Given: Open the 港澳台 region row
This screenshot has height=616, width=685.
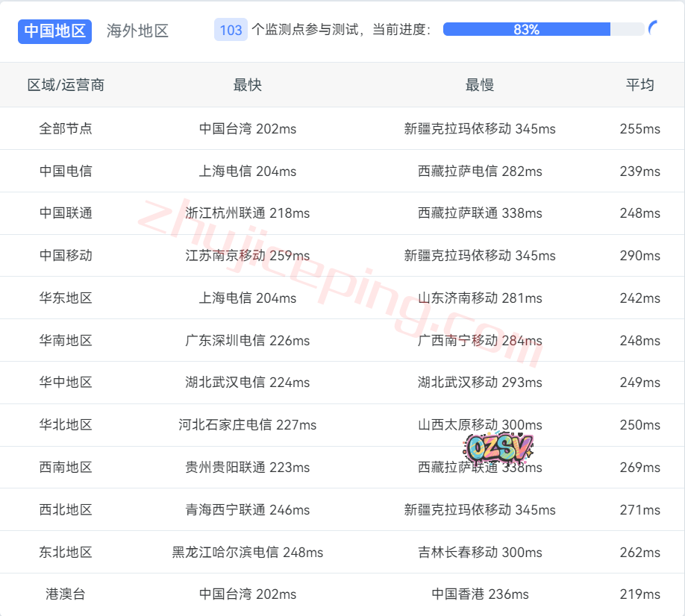Looking at the screenshot, I should pos(66,594).
